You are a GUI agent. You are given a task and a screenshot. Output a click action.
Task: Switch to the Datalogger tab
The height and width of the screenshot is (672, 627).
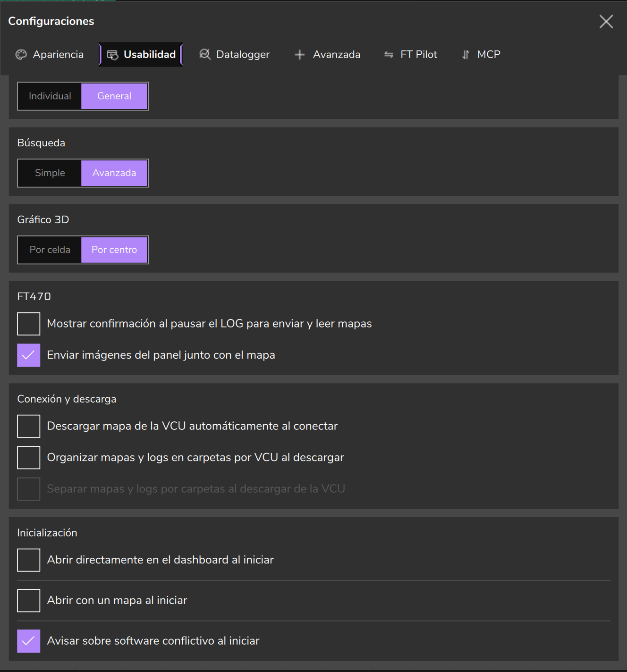pyautogui.click(x=235, y=55)
